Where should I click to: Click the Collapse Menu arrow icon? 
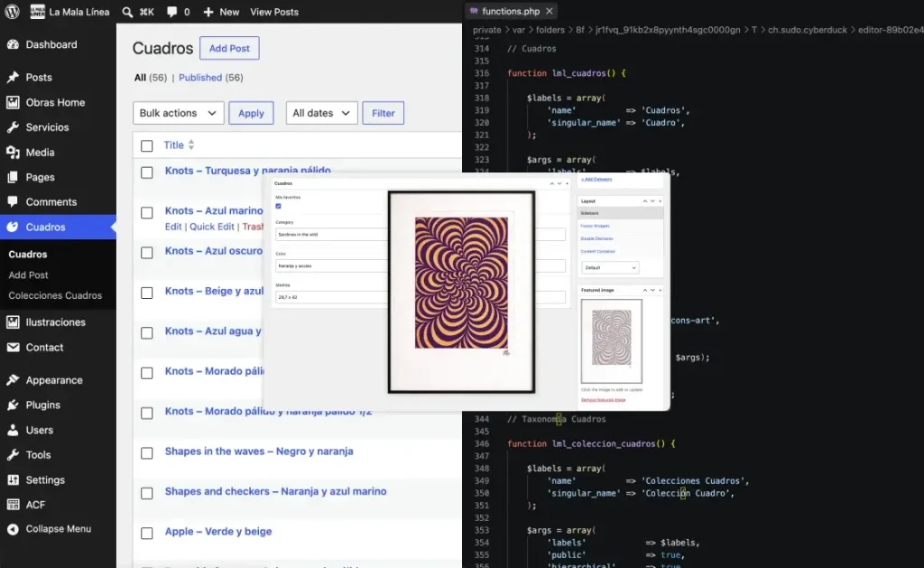coord(13,529)
